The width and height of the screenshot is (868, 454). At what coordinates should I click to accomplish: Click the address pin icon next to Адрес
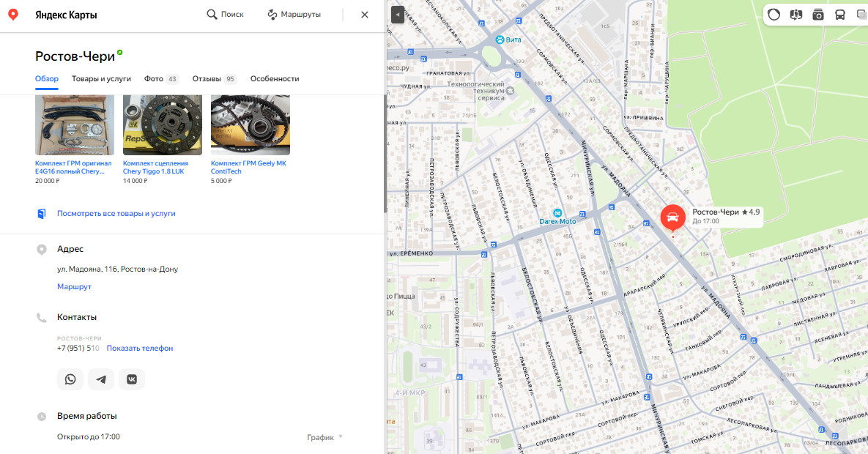click(42, 250)
